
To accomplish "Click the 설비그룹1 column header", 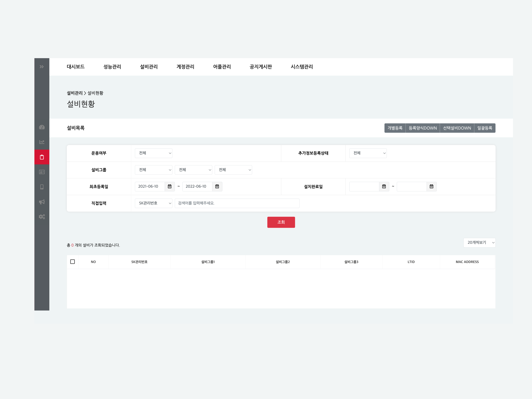I will [208, 262].
